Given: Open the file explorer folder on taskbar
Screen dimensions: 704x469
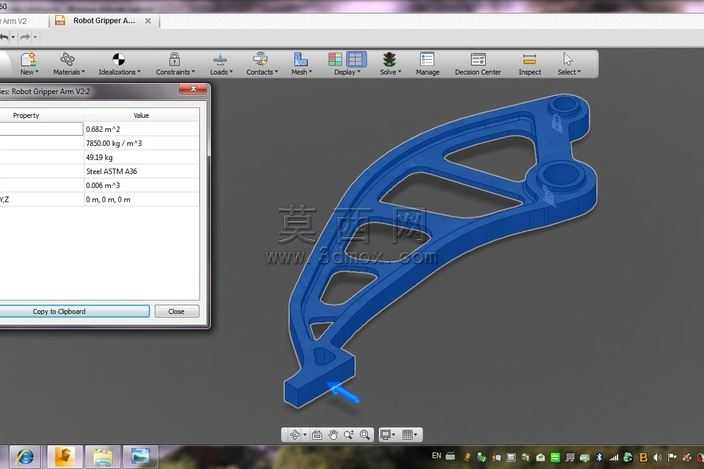Looking at the screenshot, I should coord(103,457).
